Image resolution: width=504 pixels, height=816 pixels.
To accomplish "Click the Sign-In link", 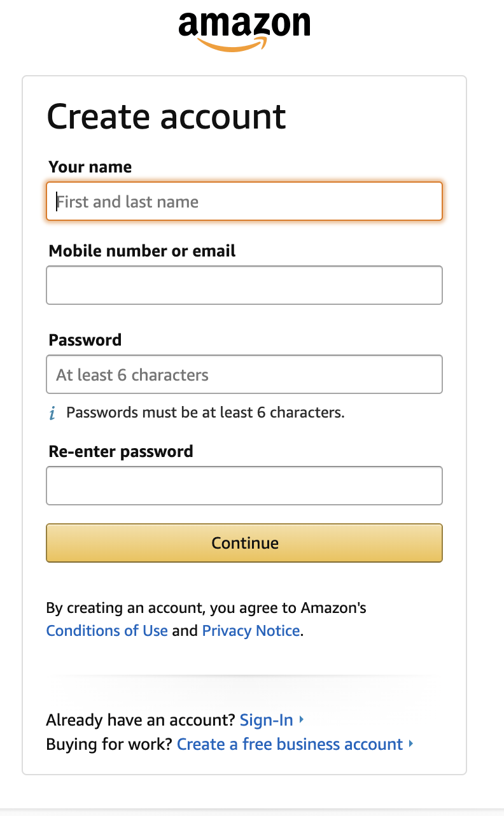I will coord(267,720).
